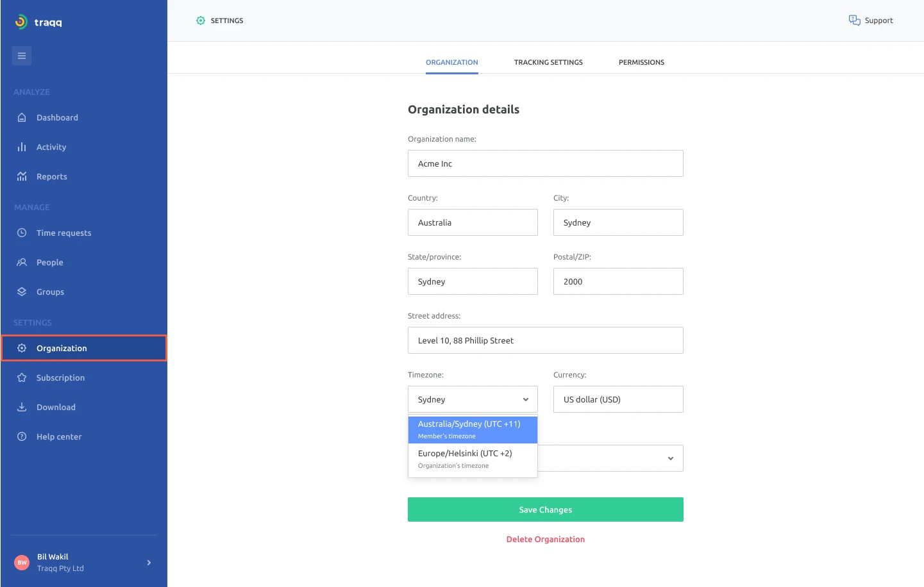Click the Activity bar chart icon
The height and width of the screenshot is (587, 924).
[x=22, y=147]
